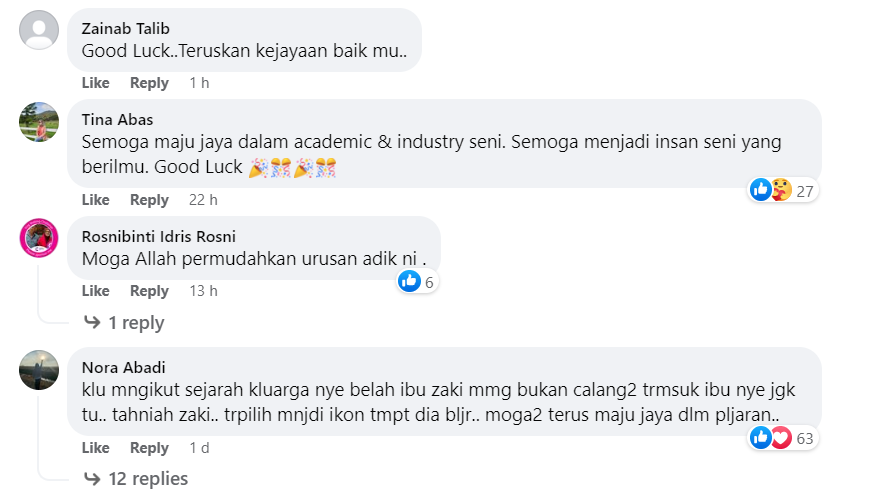Screen dimensions: 870x503
Task: View thumbs-up reaction on Tina Abas comment
Action: click(x=761, y=190)
